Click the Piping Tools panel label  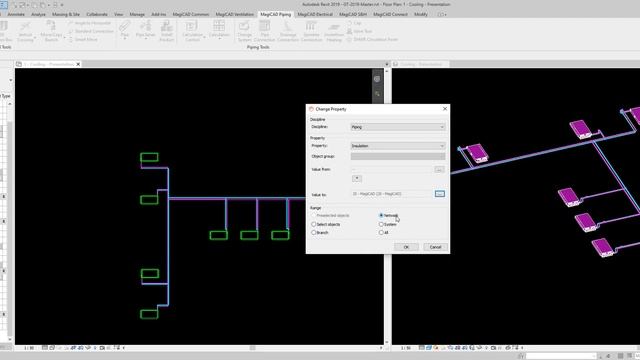(x=258, y=47)
